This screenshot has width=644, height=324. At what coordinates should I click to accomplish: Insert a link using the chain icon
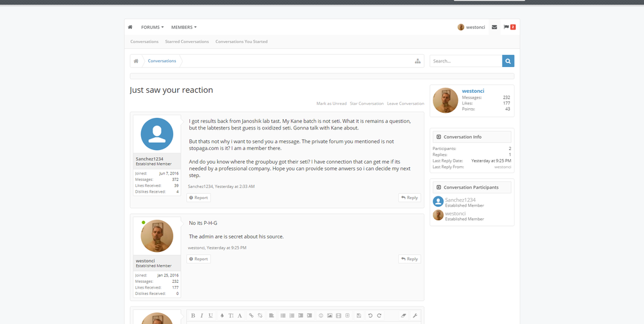point(251,316)
